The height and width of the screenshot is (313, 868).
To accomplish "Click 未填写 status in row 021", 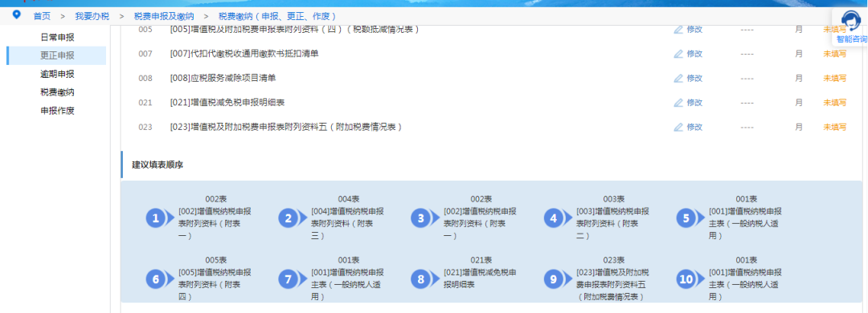I will coord(835,102).
